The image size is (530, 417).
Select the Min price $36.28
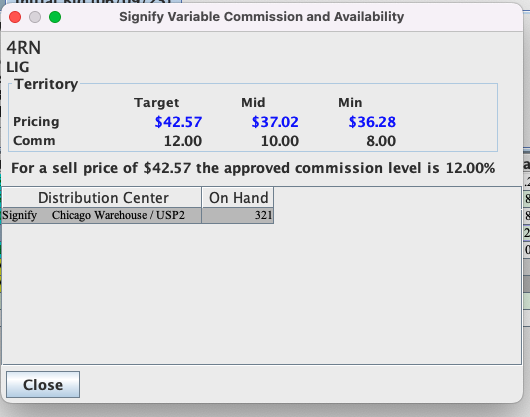(372, 122)
